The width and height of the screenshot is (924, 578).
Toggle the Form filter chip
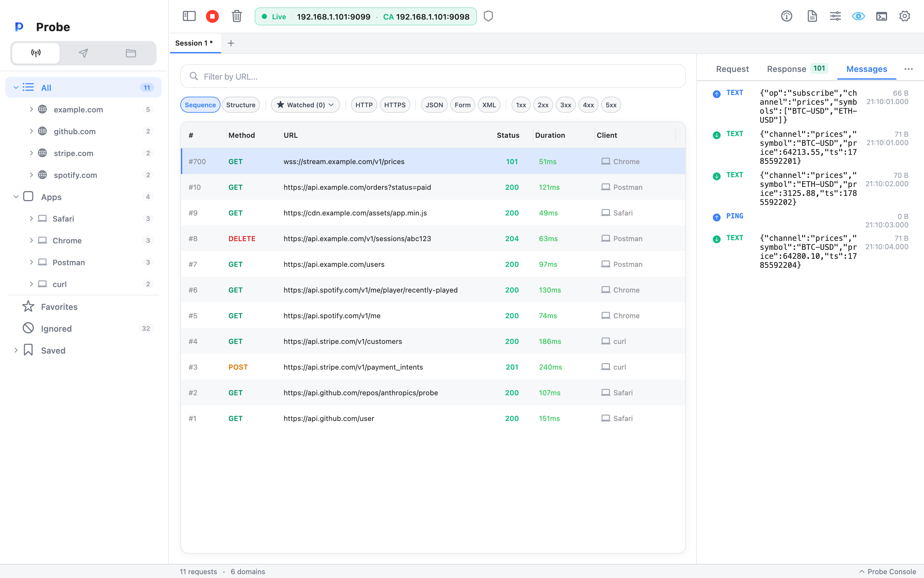click(462, 105)
